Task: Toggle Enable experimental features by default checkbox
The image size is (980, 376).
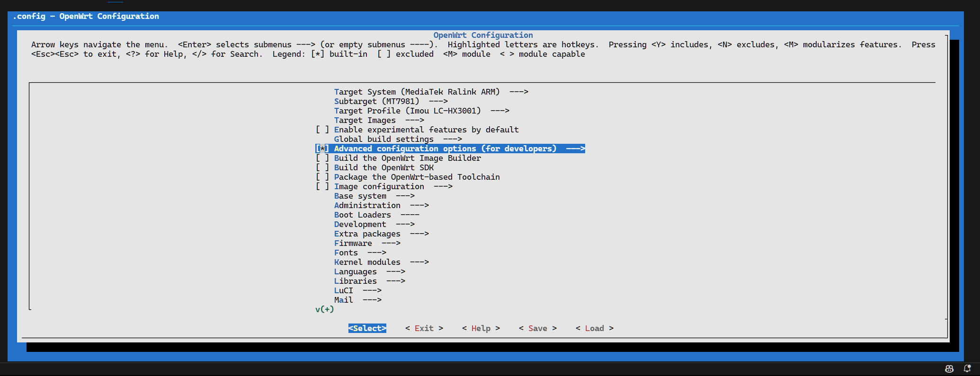Action: (322, 130)
